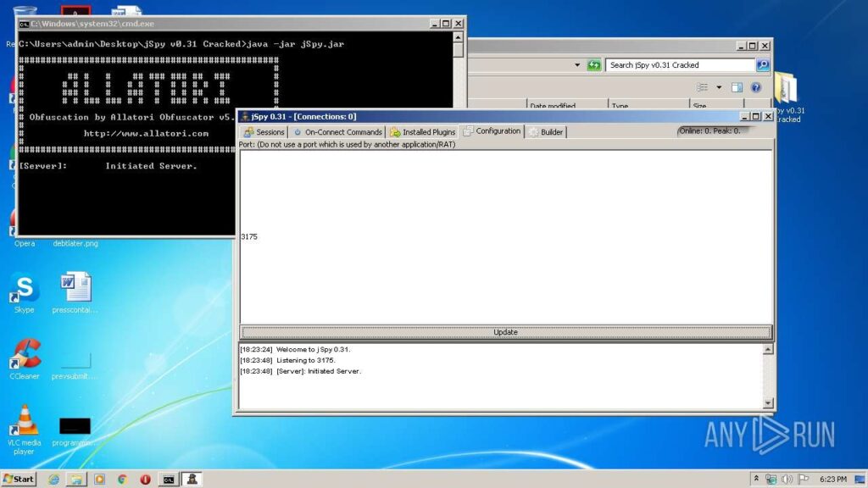Select the presscontai Word document icon
Image resolution: width=868 pixels, height=488 pixels.
75,293
